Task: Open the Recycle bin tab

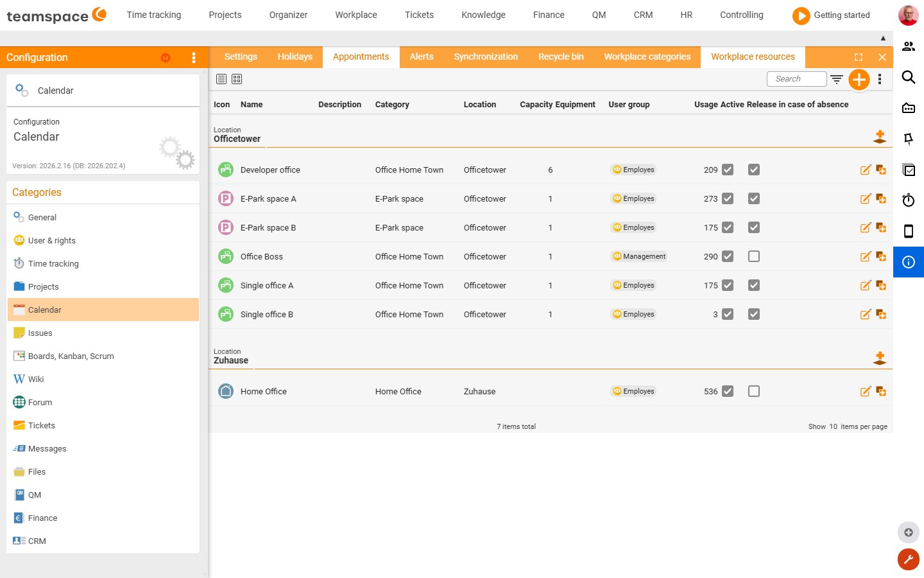Action: 561,57
